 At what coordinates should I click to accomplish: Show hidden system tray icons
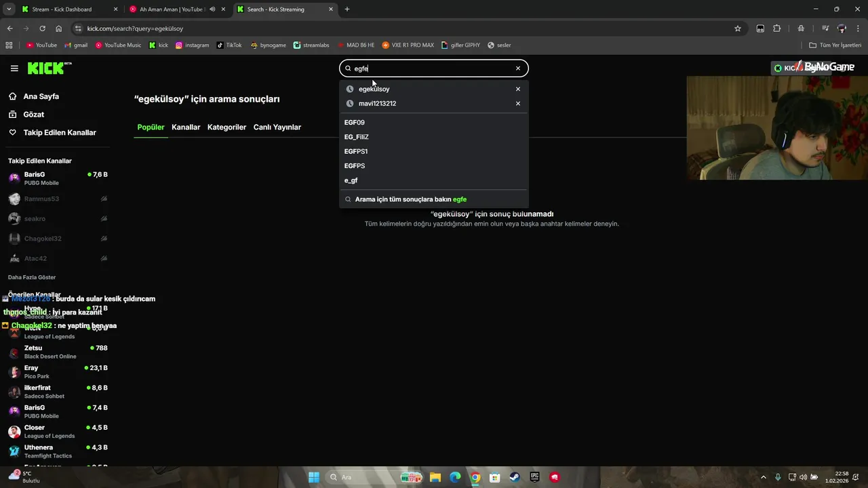point(763,477)
